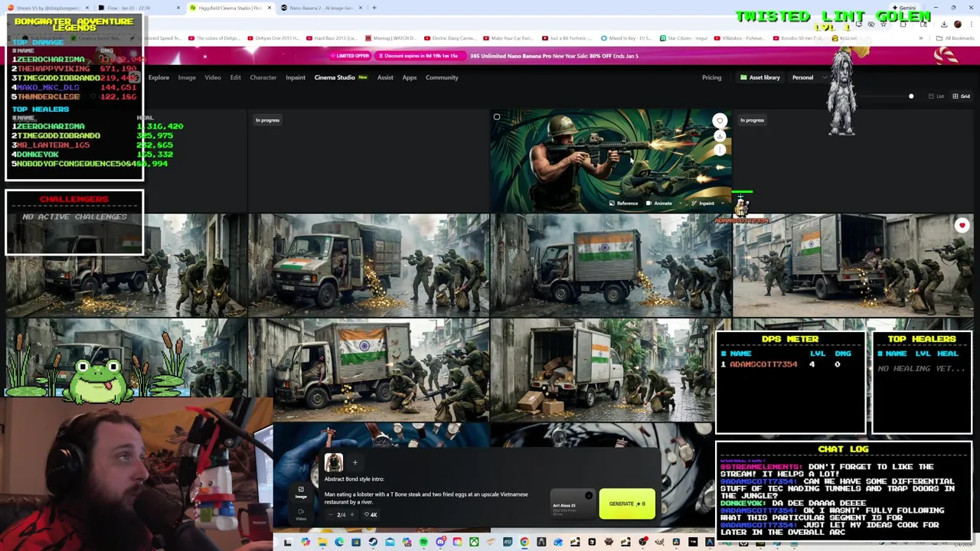
Task: Open the Electric Daisy Carnival bookmark
Action: (x=450, y=38)
